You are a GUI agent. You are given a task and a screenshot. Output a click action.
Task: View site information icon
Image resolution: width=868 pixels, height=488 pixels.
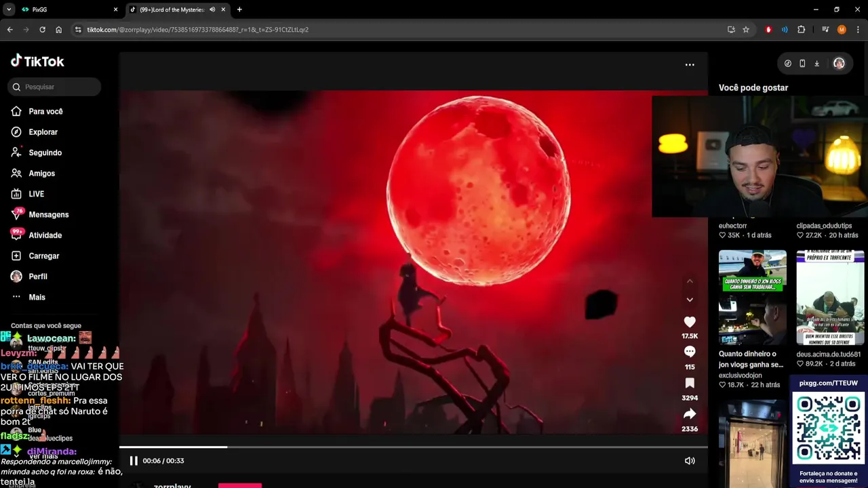click(78, 30)
